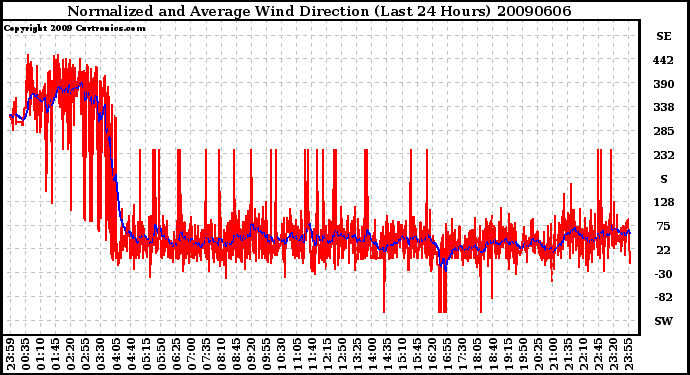Click the S label on the y-axis
Viewport: 690px width, 375px height.
pos(664,179)
